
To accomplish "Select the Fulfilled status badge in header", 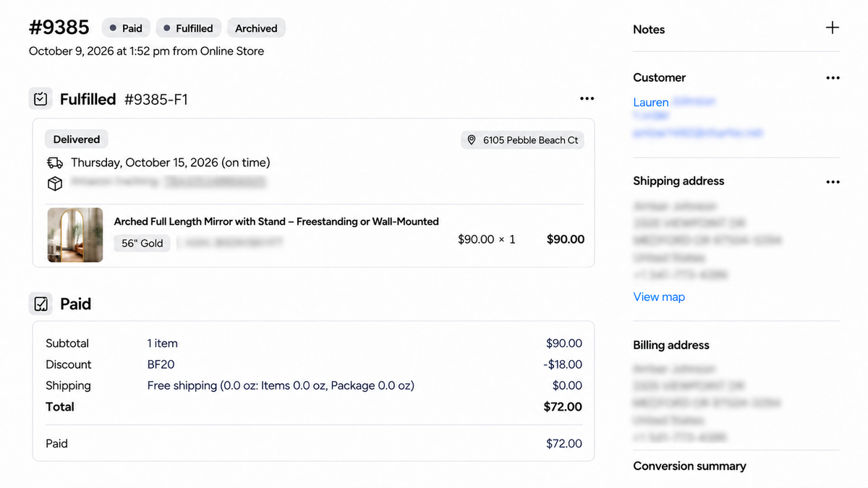I will [x=188, y=28].
